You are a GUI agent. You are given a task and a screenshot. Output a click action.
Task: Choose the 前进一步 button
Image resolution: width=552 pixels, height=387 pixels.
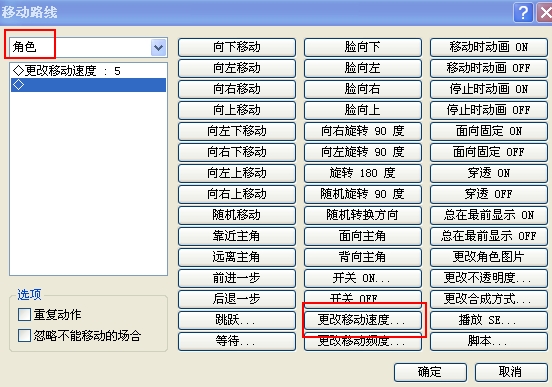click(x=237, y=278)
